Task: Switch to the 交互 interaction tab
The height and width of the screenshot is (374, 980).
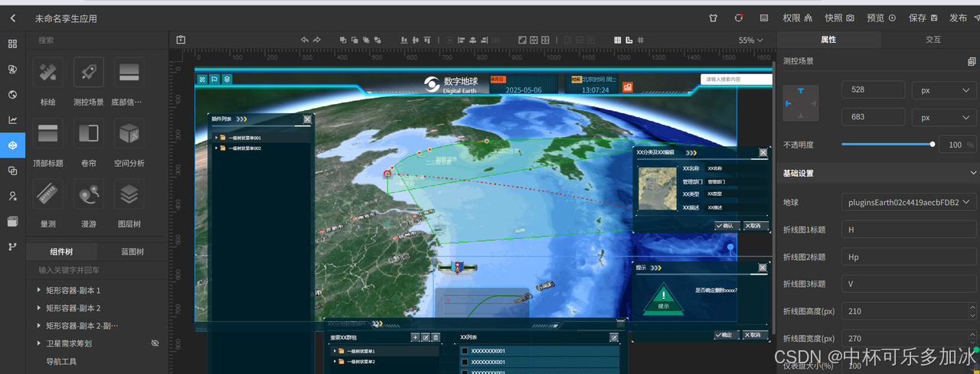Action: [933, 40]
